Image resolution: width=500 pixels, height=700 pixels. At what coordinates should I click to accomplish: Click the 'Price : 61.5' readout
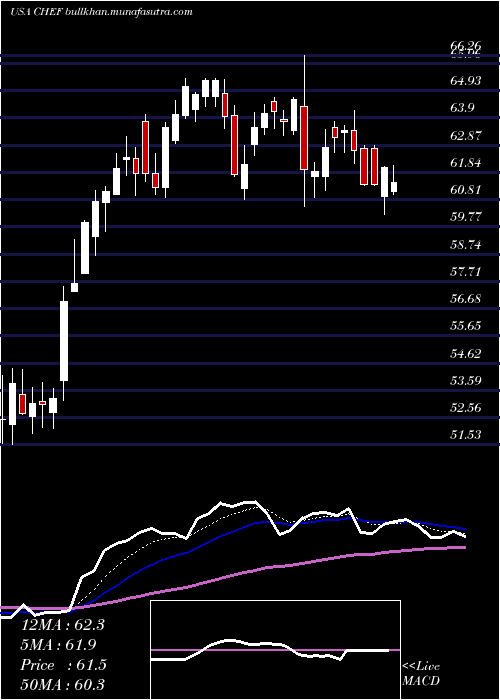pos(63,665)
